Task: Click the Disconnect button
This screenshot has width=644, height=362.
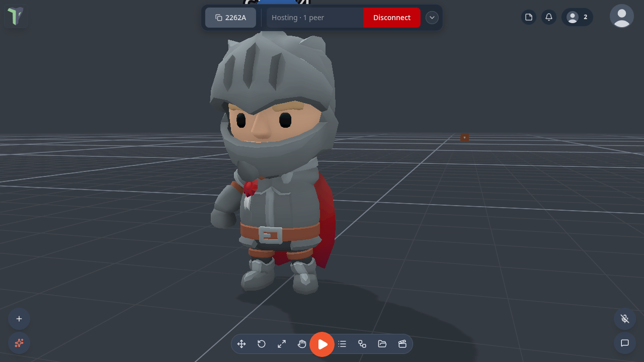Action: pyautogui.click(x=391, y=18)
